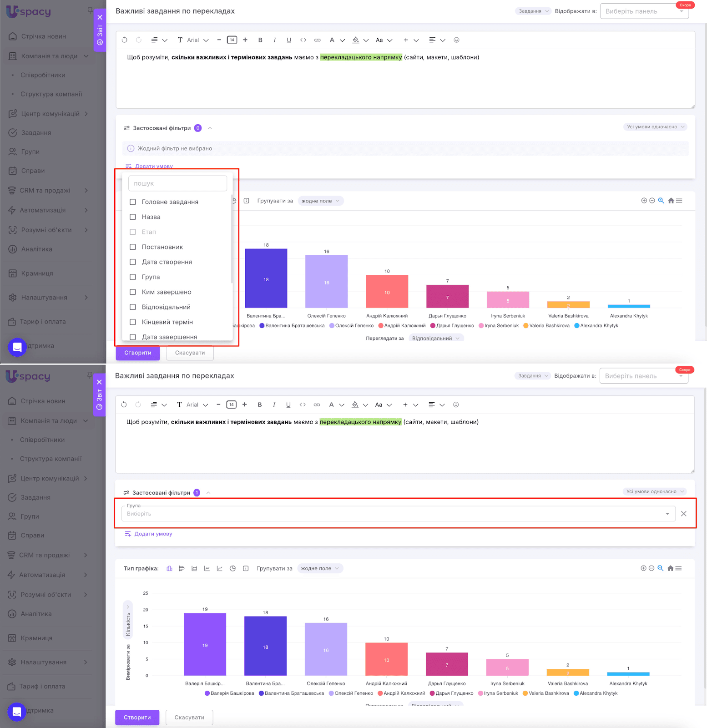Click the purple bar labeled 19
707x728 pixels.
point(205,644)
